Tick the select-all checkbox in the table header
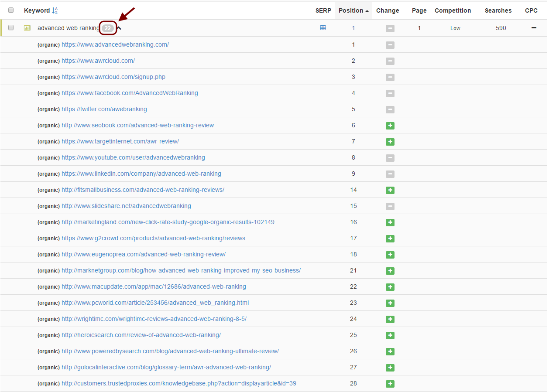Screen dimensions: 549x392 tap(11, 10)
